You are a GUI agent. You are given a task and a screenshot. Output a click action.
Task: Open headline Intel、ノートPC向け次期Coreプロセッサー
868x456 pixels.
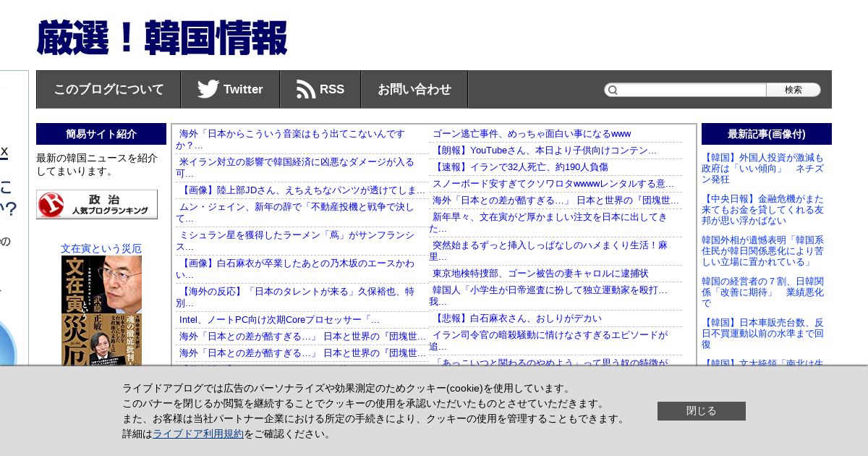tap(278, 320)
